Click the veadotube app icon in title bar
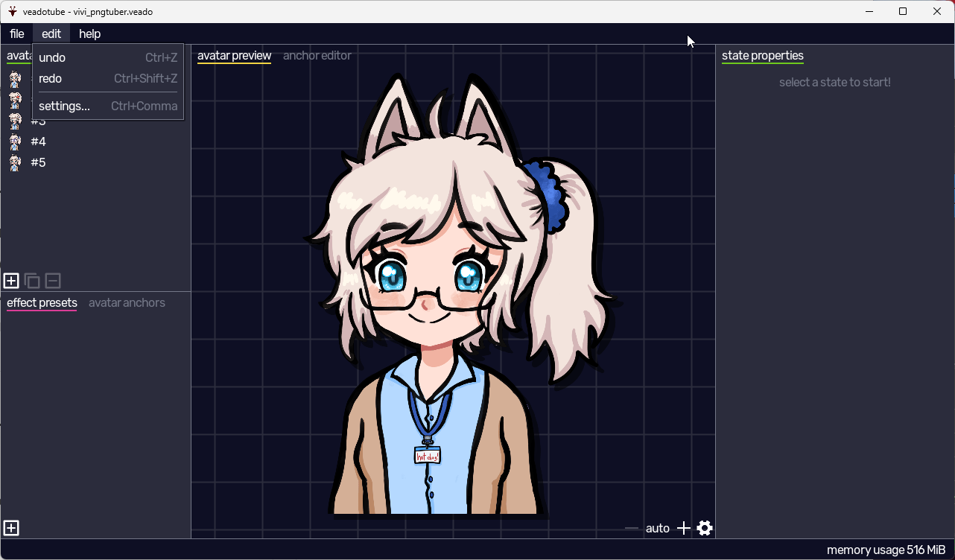 (x=13, y=11)
